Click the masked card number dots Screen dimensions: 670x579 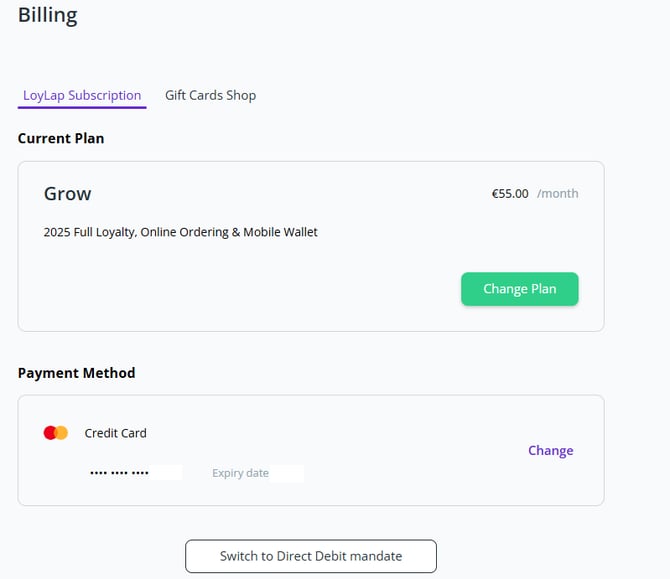(119, 473)
